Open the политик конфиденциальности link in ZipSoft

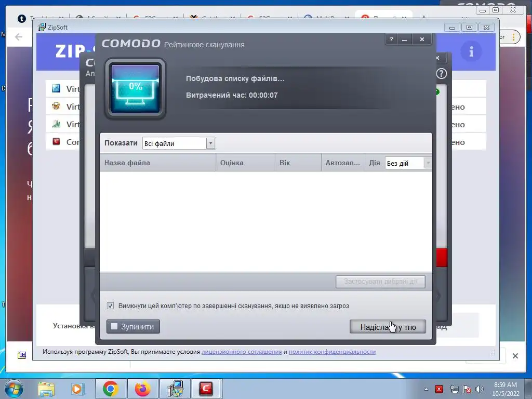click(332, 352)
